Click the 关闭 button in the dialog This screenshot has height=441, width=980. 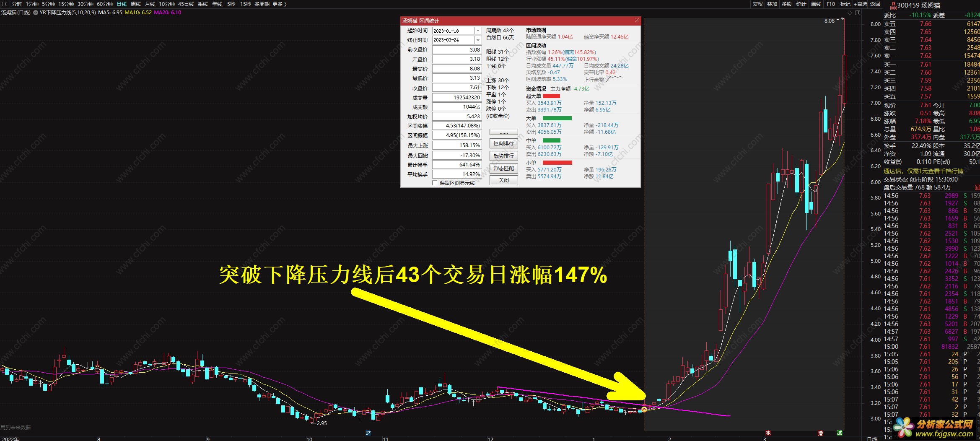tap(503, 180)
